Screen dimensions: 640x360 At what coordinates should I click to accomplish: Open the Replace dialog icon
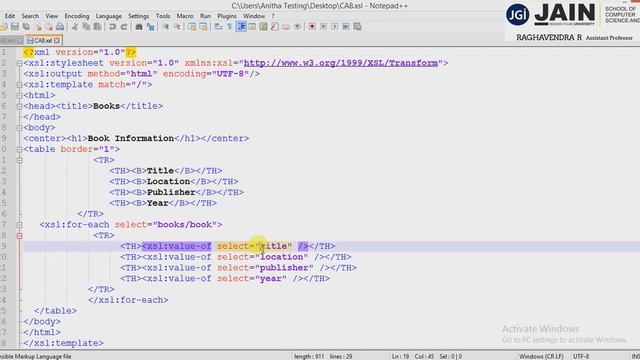151,27
